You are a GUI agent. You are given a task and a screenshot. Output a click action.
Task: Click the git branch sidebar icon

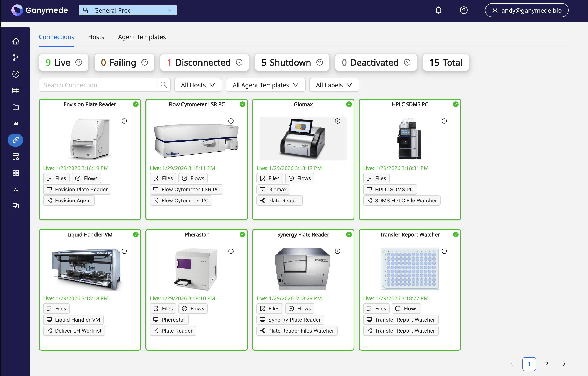(16, 58)
